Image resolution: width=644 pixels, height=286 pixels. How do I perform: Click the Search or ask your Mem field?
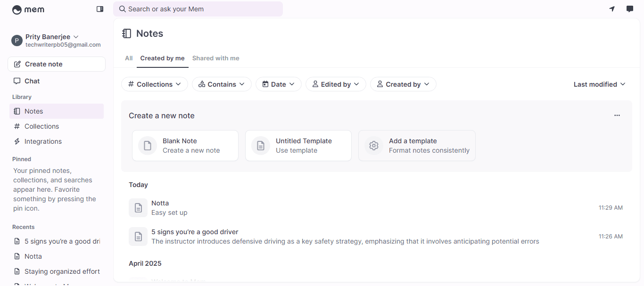click(198, 9)
